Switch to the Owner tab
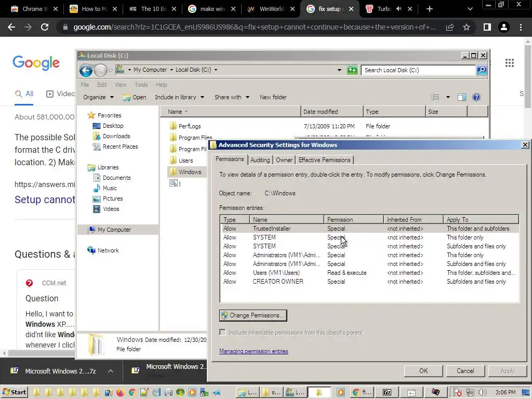 284,160
